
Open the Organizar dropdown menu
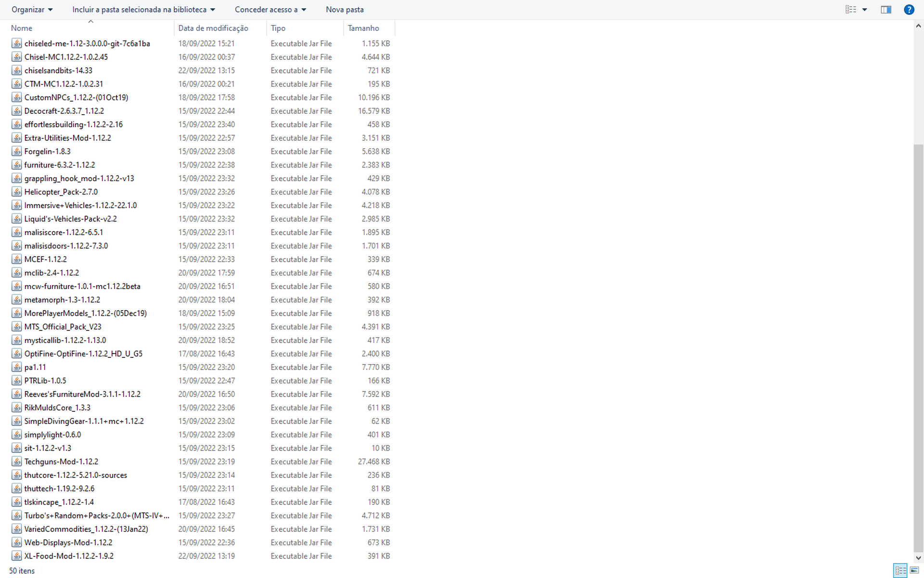(x=32, y=10)
